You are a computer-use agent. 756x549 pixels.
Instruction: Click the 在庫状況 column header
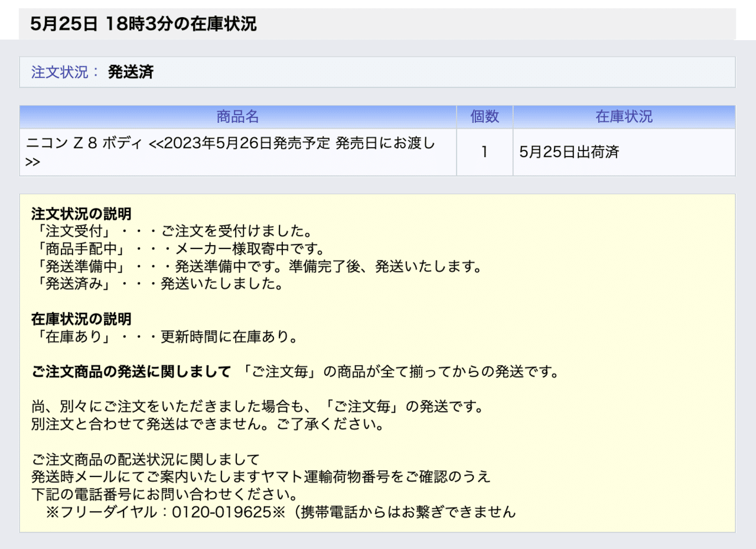(x=624, y=117)
